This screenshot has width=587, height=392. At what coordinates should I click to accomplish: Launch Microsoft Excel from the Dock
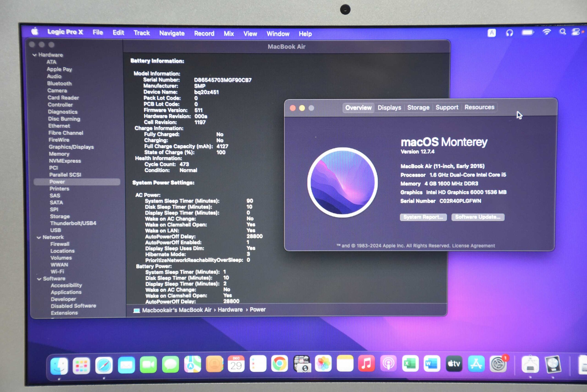410,364
